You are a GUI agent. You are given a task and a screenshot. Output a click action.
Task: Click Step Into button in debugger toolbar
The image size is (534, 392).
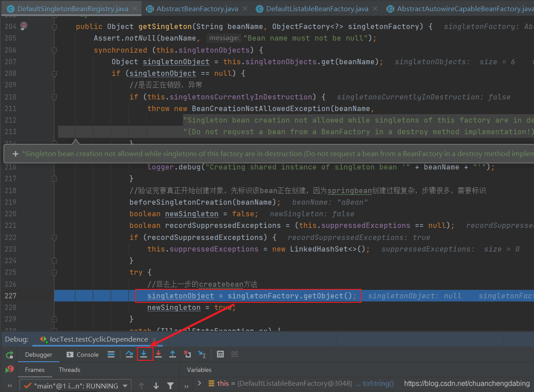coord(144,354)
